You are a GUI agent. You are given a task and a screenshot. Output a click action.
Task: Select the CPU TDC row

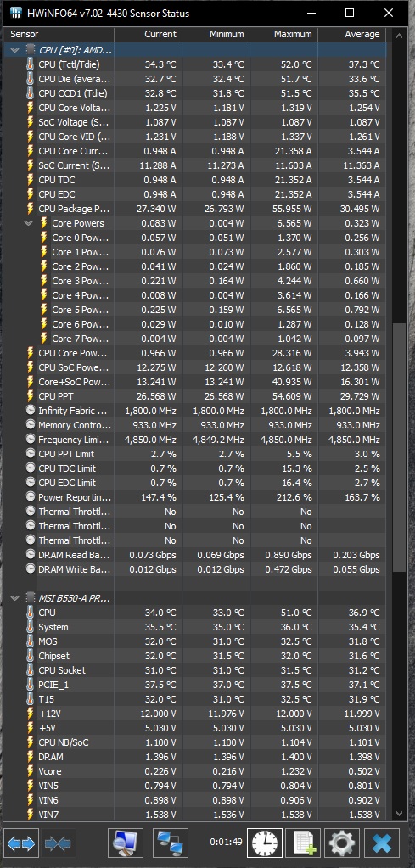(195, 180)
